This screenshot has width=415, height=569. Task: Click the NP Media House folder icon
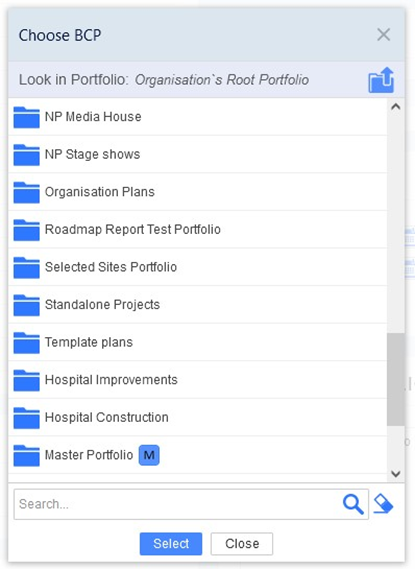[x=26, y=117]
